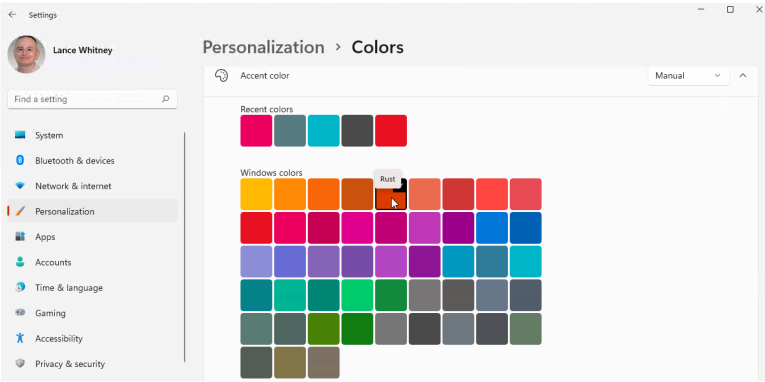The height and width of the screenshot is (382, 765).
Task: Click the back arrow in Settings header
Action: 12,15
